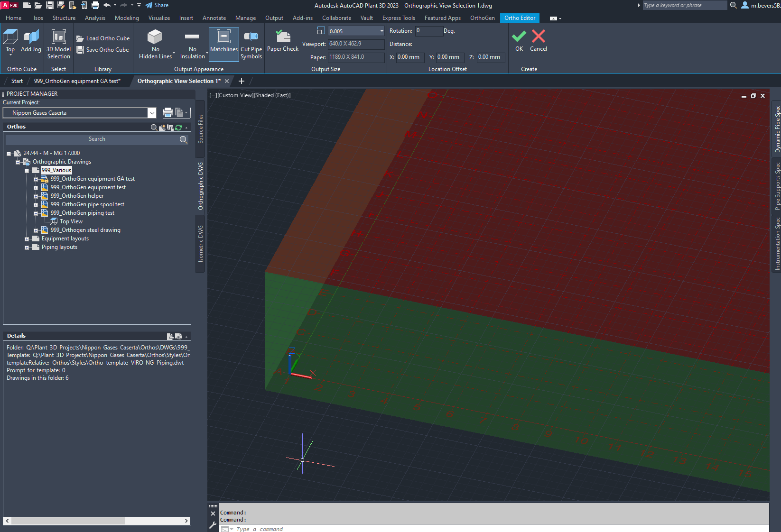This screenshot has height=532, width=781.
Task: Expand 999_OrthoGen equipment GA test
Action: (x=36, y=179)
